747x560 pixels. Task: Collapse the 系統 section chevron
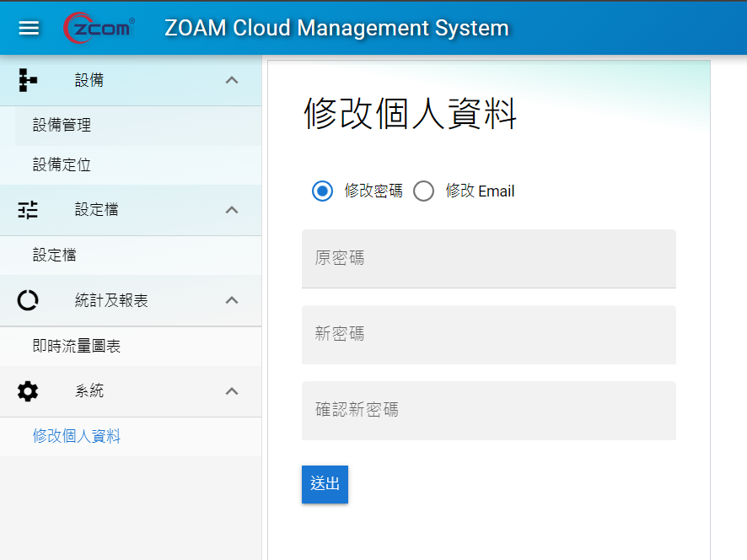(x=232, y=391)
